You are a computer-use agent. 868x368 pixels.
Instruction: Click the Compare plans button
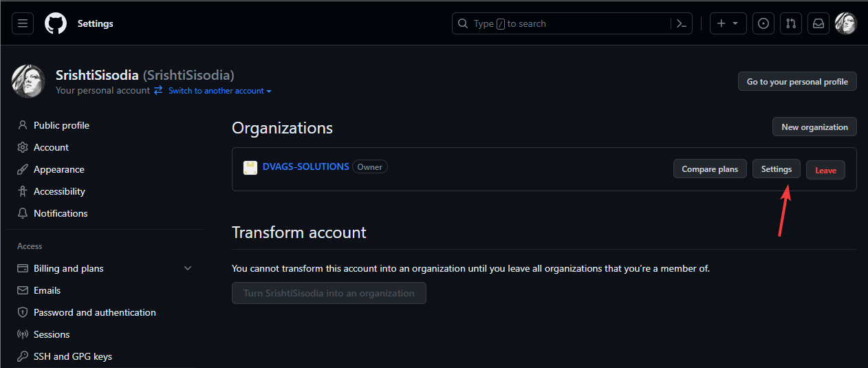tap(709, 169)
